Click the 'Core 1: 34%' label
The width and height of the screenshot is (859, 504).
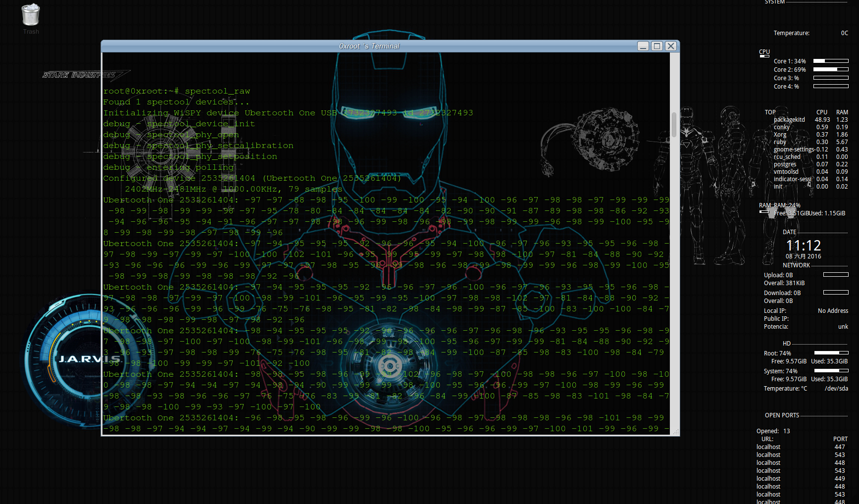pos(790,61)
